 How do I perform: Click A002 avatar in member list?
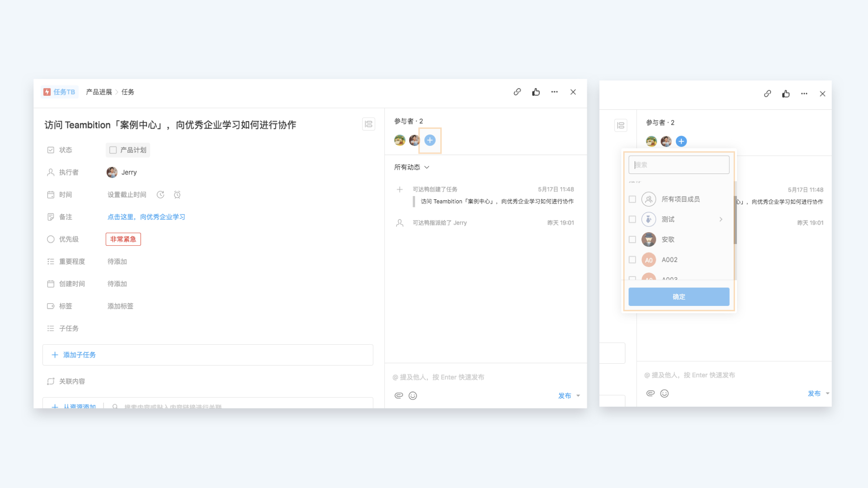[x=649, y=260]
